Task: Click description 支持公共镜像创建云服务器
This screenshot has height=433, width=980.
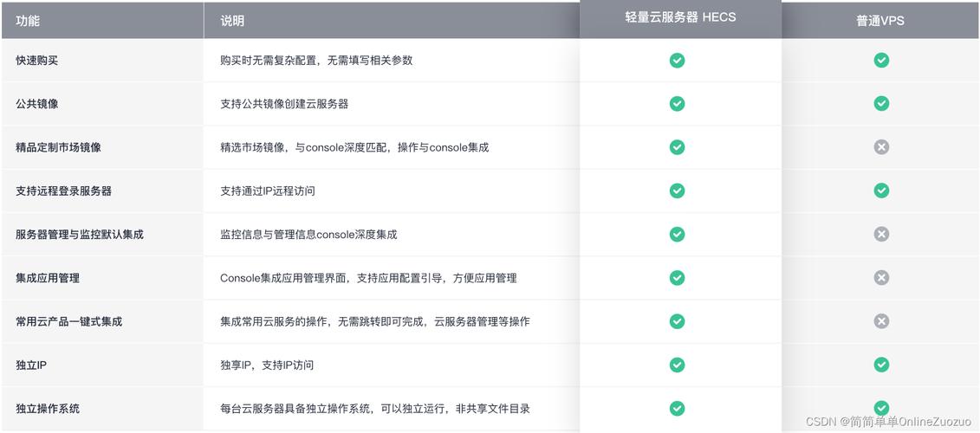Action: (x=284, y=104)
